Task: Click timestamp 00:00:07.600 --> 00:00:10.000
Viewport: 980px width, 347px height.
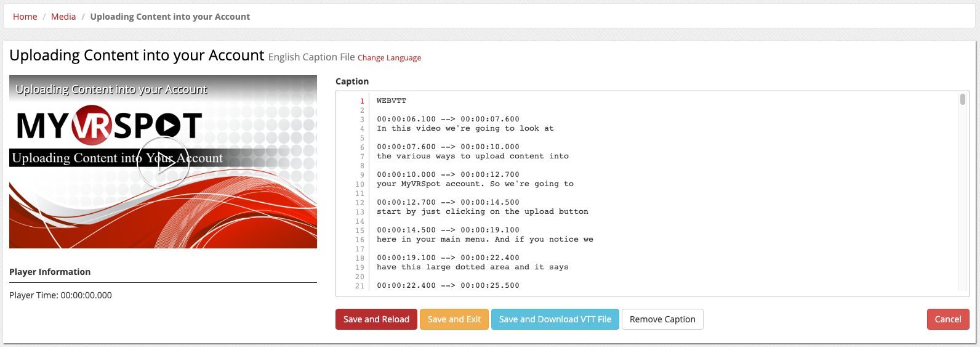Action: point(448,147)
